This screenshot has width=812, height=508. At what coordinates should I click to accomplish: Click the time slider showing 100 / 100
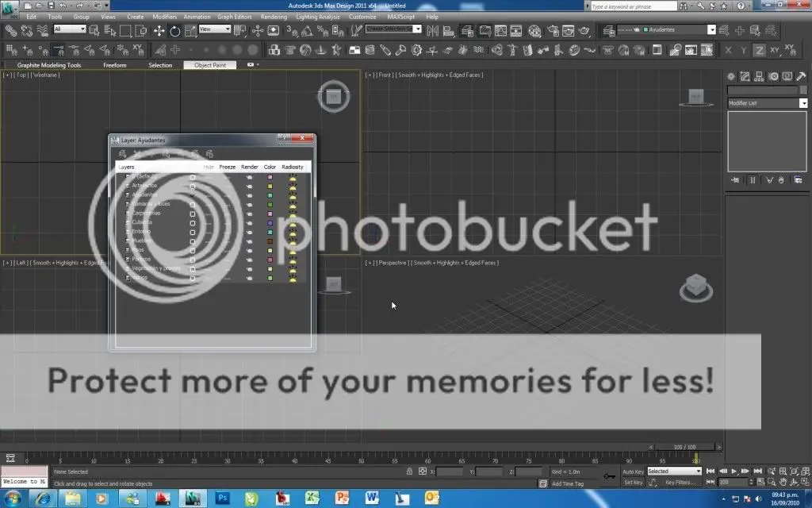(684, 447)
